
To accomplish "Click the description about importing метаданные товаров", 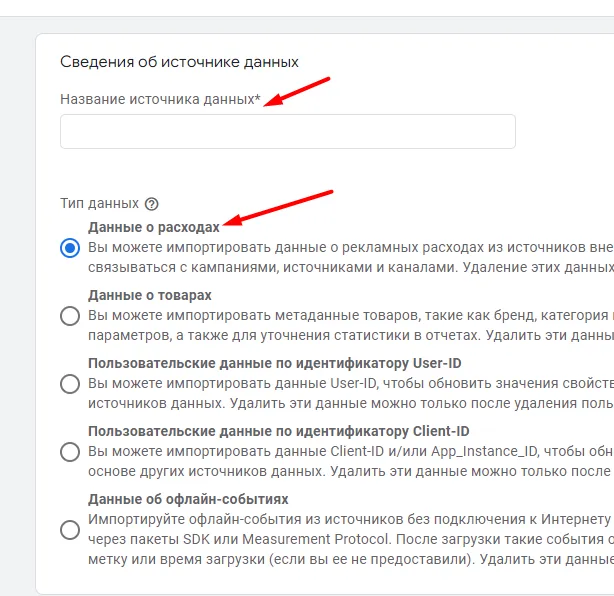I will pyautogui.click(x=351, y=325).
